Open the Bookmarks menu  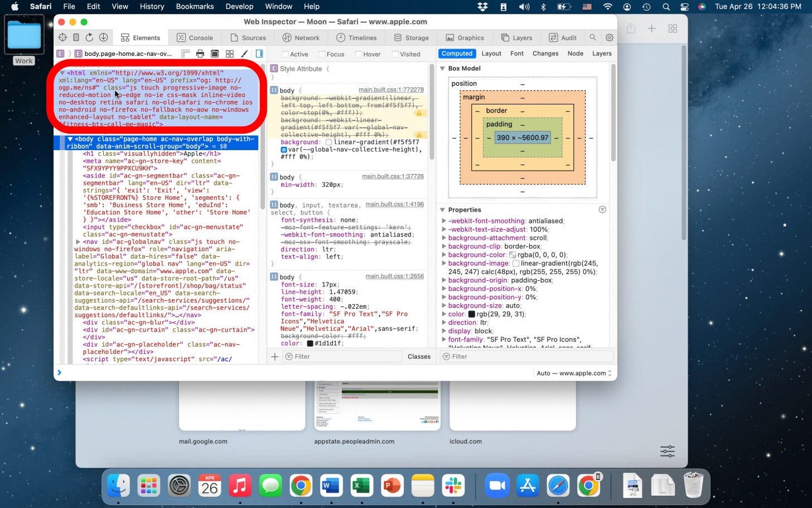click(x=195, y=7)
